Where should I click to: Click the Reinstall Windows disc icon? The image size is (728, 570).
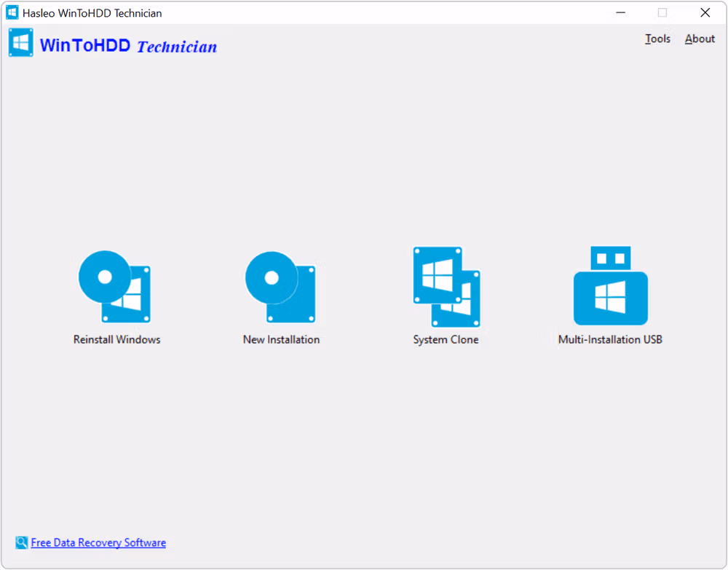point(115,286)
